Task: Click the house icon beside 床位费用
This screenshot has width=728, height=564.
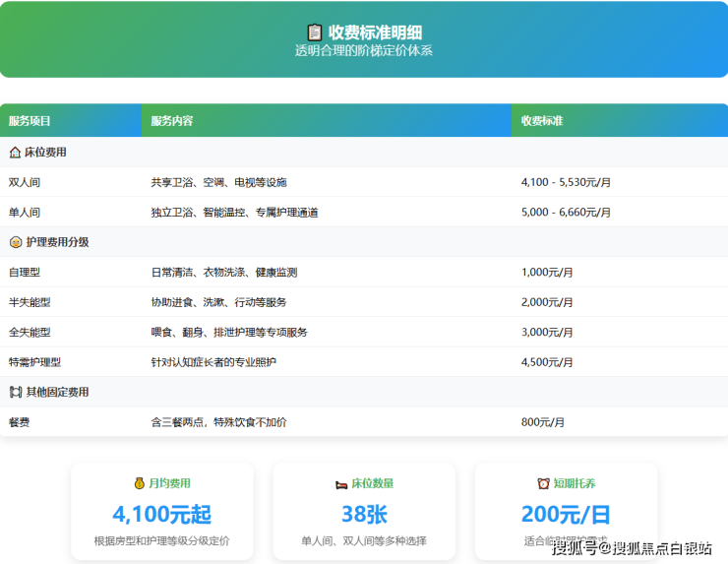Action: point(15,153)
